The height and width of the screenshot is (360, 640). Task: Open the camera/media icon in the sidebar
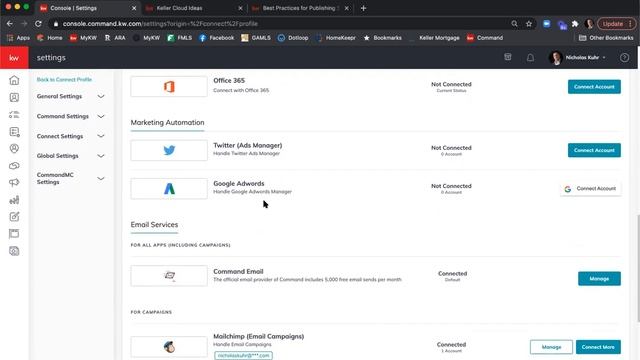pyautogui.click(x=14, y=251)
